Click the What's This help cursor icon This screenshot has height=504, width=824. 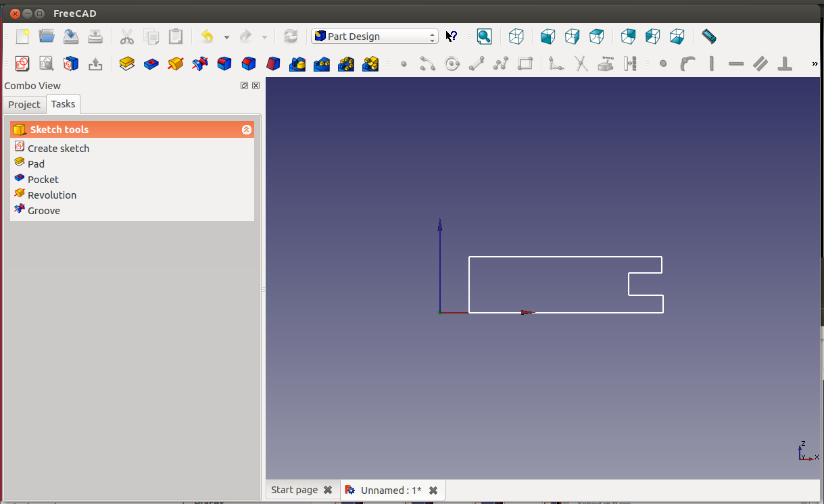(452, 36)
